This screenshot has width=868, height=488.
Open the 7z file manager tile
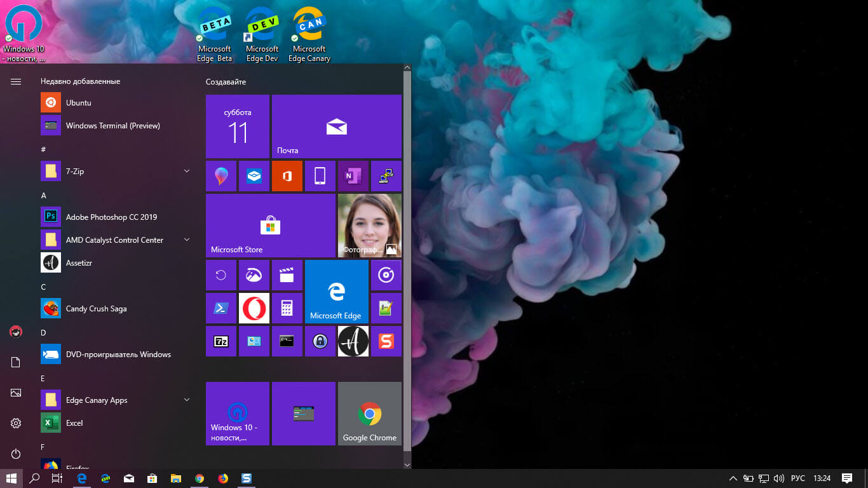pyautogui.click(x=221, y=341)
